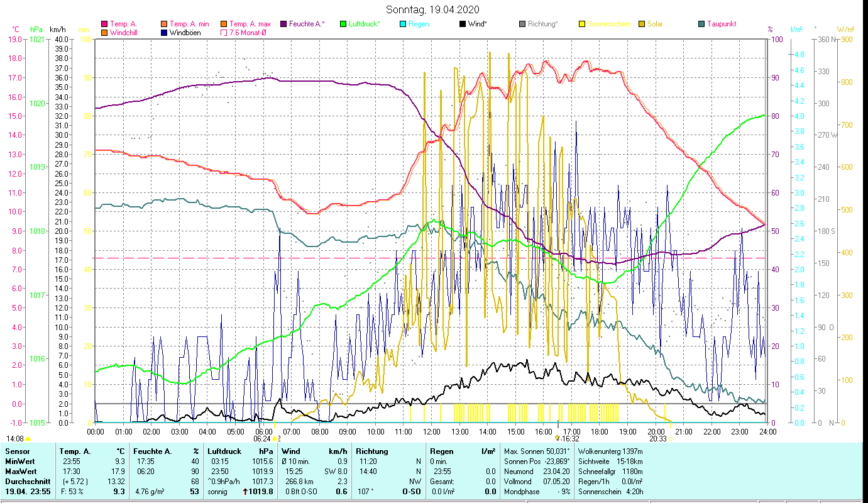868x503 pixels.
Task: Click the F: 53 % humidity reading
Action: coord(72,492)
